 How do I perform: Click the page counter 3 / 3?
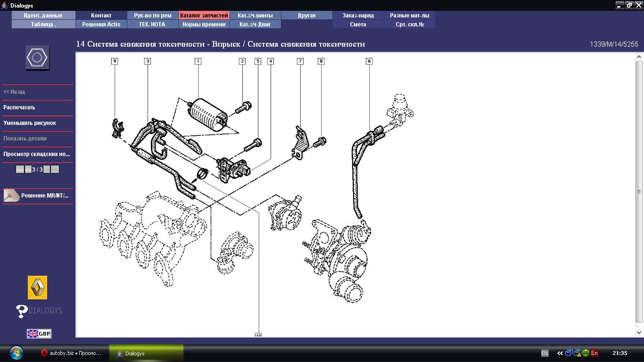pyautogui.click(x=37, y=170)
